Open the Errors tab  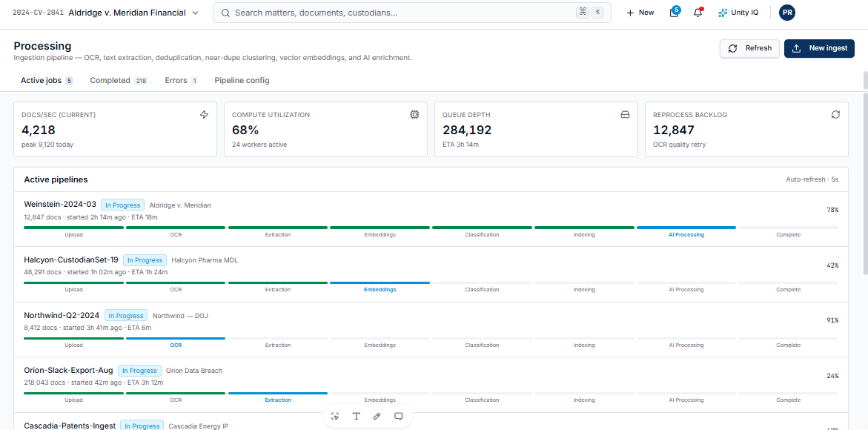[181, 80]
